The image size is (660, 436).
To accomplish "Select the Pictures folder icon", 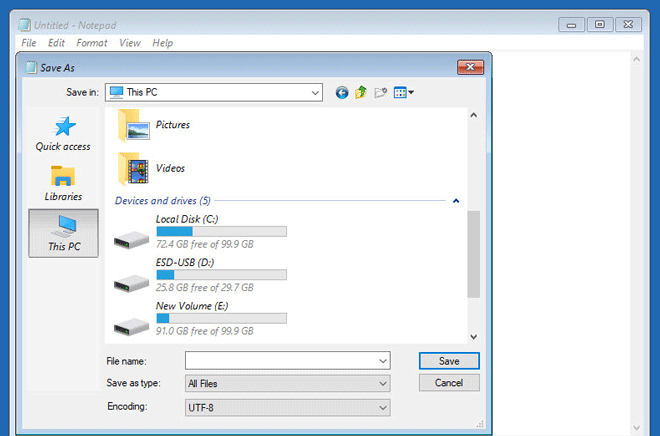I will coord(133,125).
